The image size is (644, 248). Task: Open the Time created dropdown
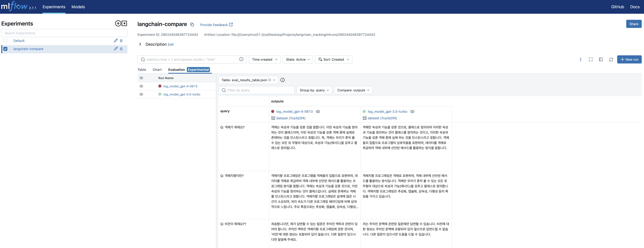[x=265, y=59]
